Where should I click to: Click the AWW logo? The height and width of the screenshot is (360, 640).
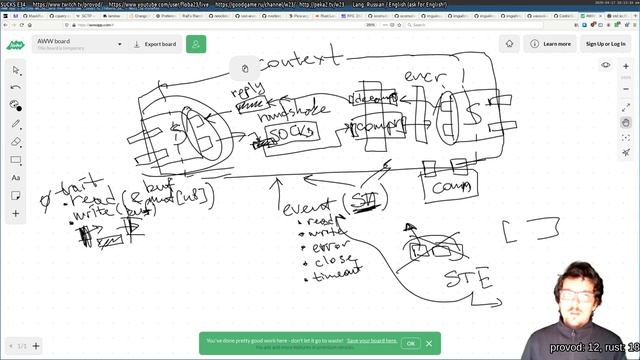pyautogui.click(x=16, y=44)
